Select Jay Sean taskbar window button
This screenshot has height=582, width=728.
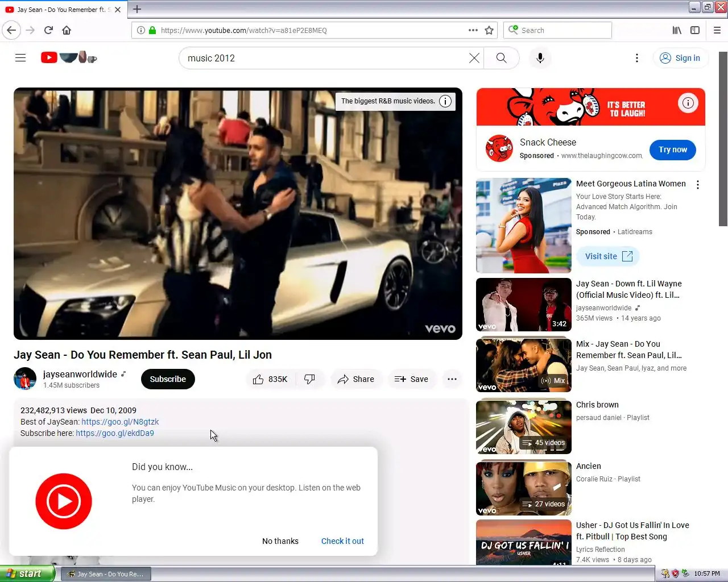tap(106, 574)
